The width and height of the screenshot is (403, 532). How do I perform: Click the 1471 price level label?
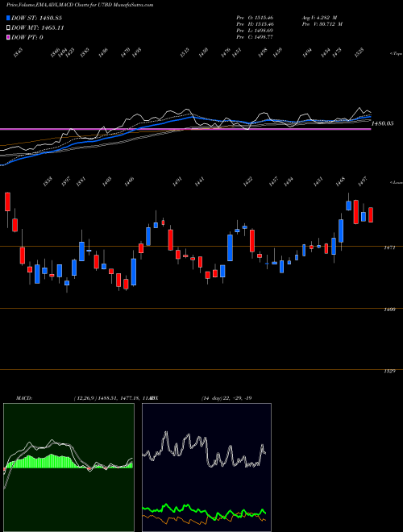pos(389,248)
